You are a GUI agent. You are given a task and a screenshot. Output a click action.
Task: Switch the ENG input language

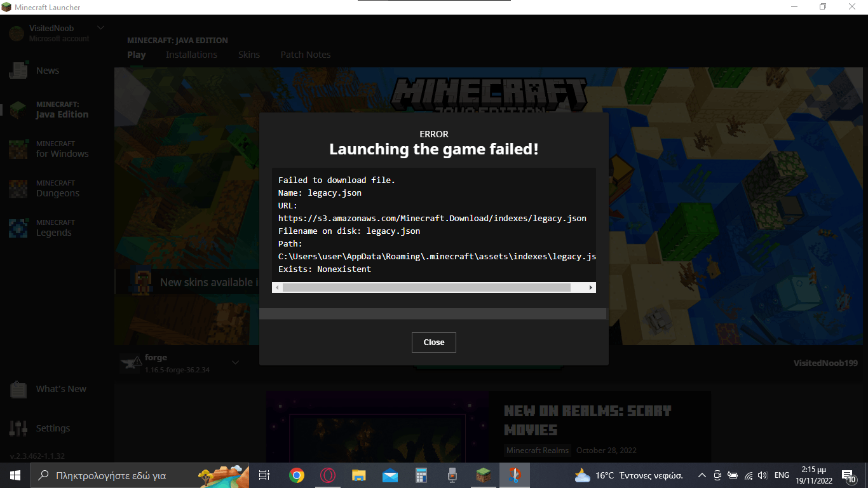(782, 475)
